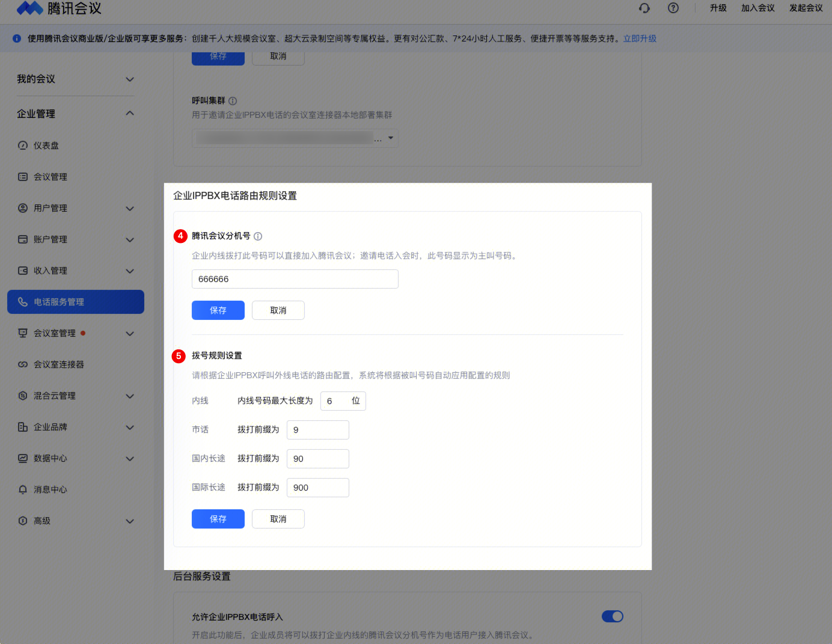The height and width of the screenshot is (644, 832).
Task: Expand 账户管理 submenu chevron
Action: point(130,240)
